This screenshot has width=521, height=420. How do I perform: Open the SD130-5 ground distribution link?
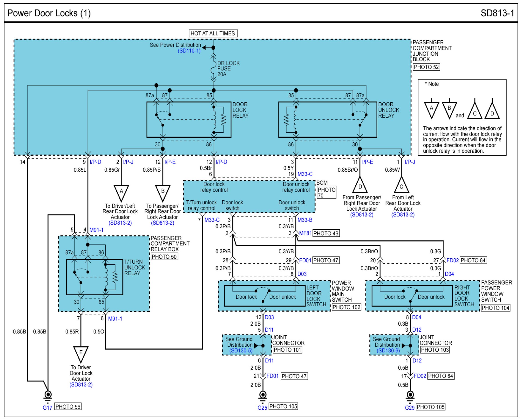241,351
